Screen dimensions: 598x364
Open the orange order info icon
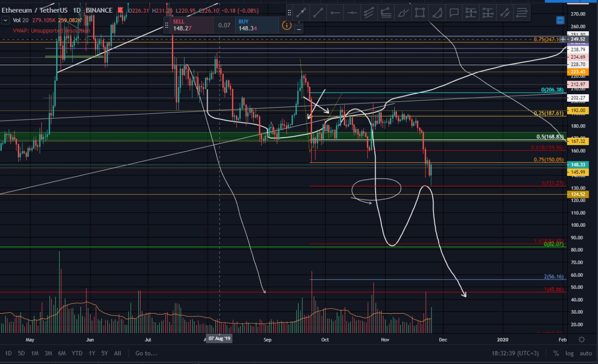coord(287,25)
